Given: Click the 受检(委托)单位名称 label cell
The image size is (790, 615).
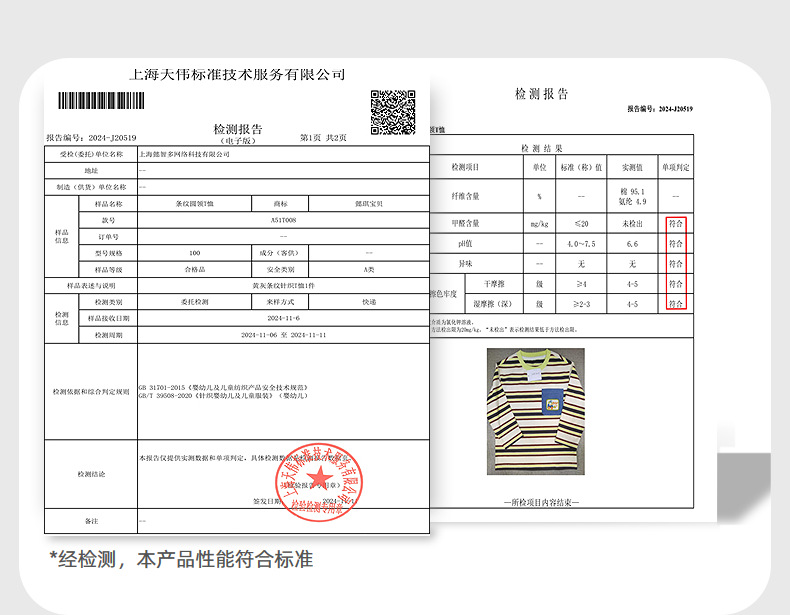Looking at the screenshot, I should tap(91, 154).
